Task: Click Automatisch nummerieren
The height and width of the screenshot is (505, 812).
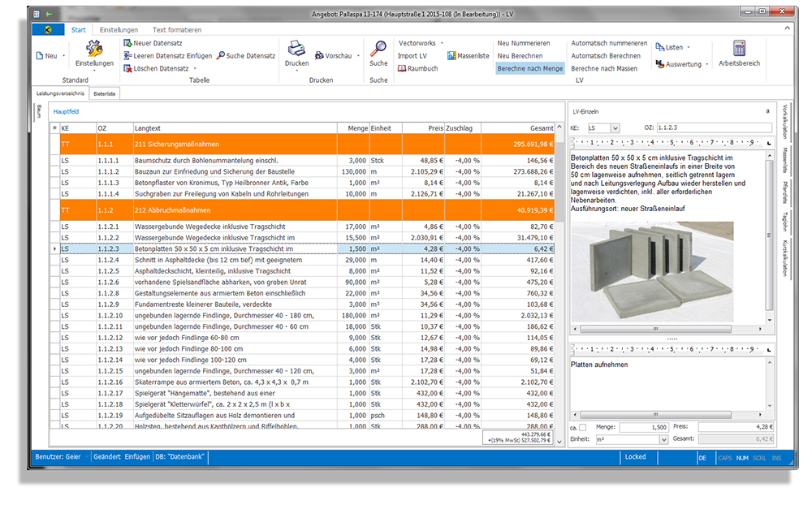Action: point(609,43)
